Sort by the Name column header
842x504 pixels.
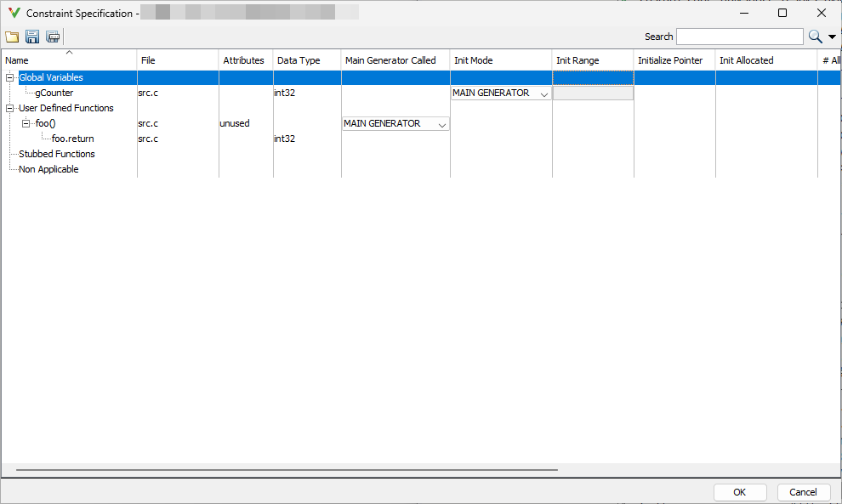pos(68,60)
